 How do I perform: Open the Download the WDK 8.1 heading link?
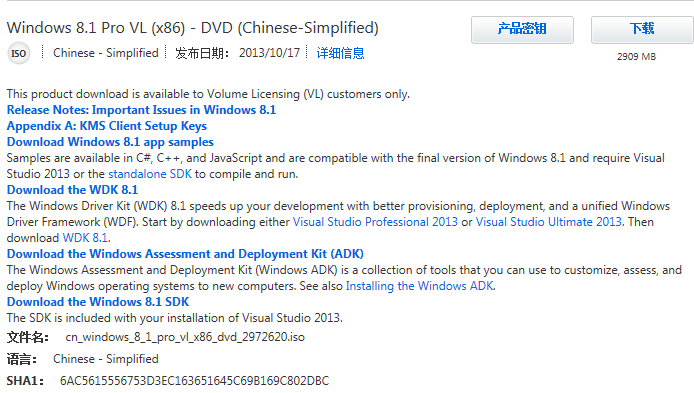72,190
